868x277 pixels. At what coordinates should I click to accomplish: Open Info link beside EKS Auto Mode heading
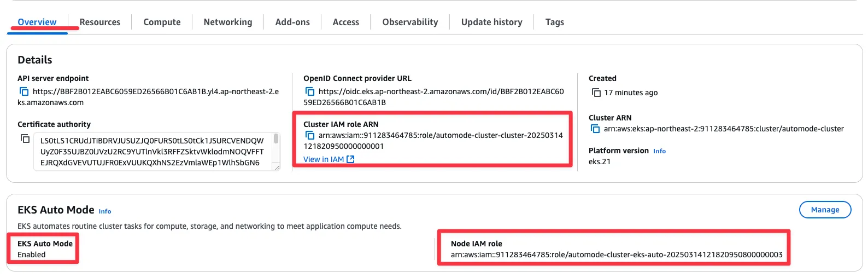point(105,211)
